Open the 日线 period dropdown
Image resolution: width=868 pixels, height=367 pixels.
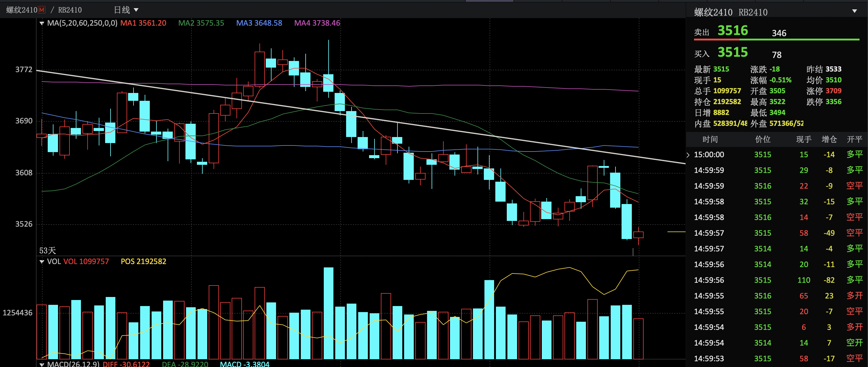click(126, 10)
